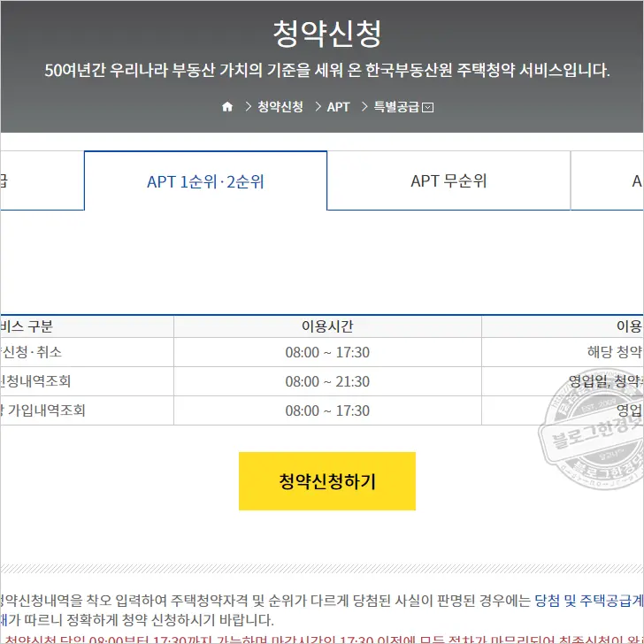Switch to the APT 무순위 tab
The width and height of the screenshot is (644, 644).
(x=448, y=181)
